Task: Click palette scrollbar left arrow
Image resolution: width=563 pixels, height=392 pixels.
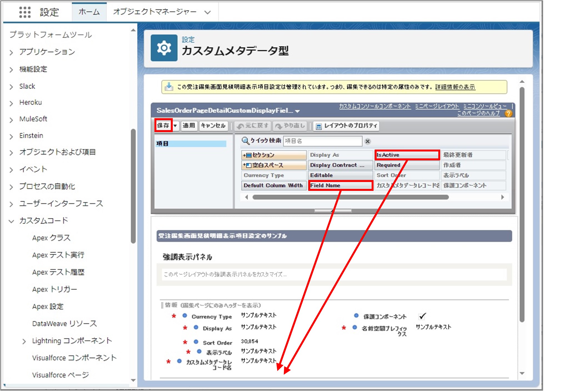Action: (x=246, y=197)
